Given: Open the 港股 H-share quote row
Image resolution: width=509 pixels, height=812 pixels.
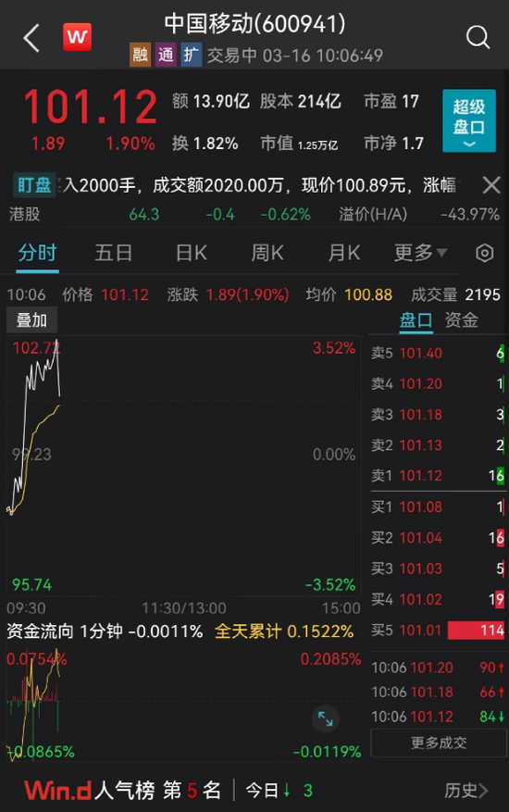Looking at the screenshot, I should point(254,215).
